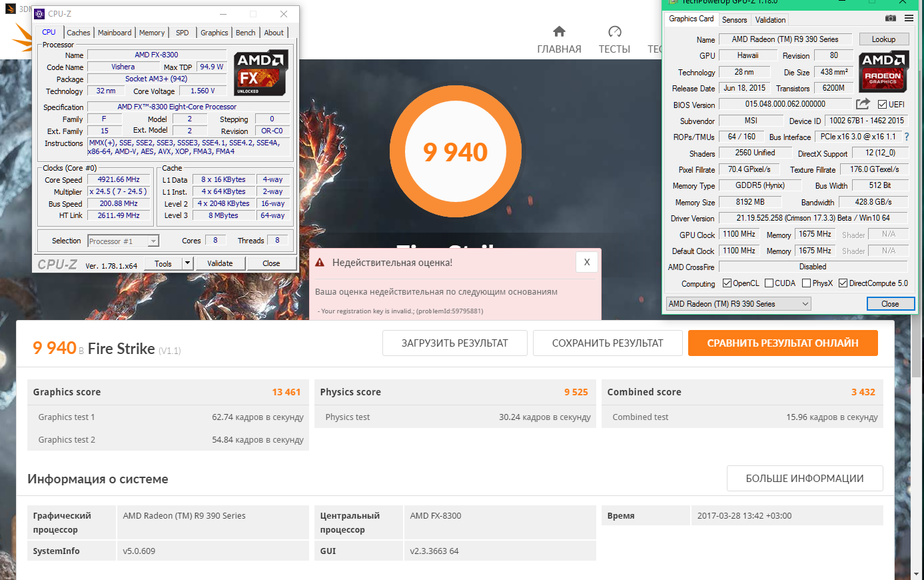This screenshot has width=924, height=580.
Task: Click the Tools button in CPU-Z
Action: [163, 263]
